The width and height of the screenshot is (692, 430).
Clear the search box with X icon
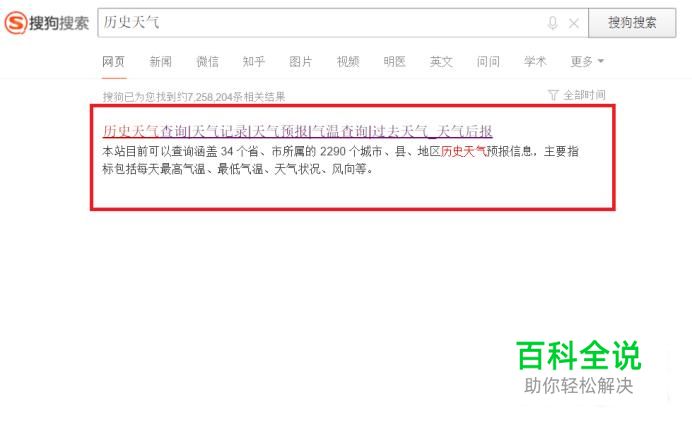574,23
